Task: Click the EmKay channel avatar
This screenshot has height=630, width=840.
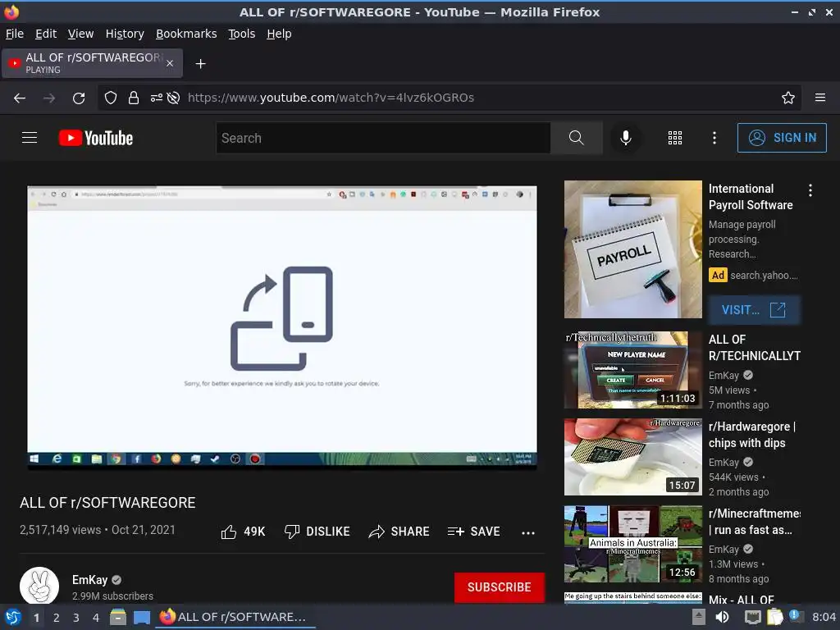Action: click(x=39, y=586)
